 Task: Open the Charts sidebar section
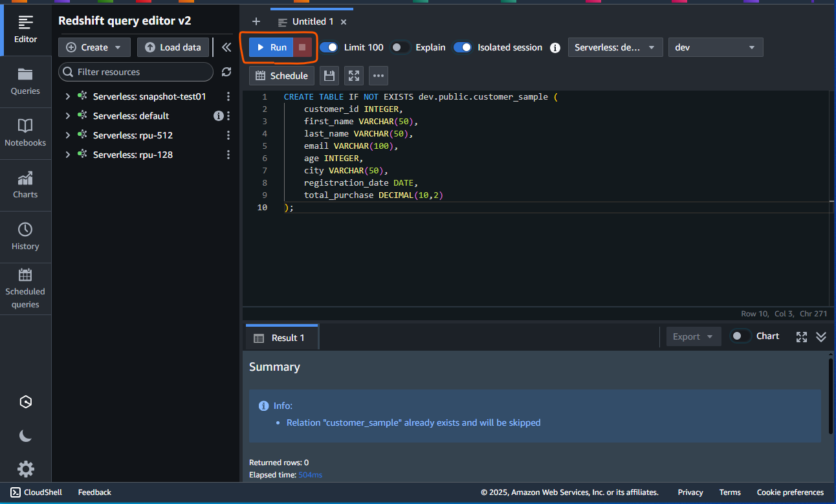(x=25, y=185)
